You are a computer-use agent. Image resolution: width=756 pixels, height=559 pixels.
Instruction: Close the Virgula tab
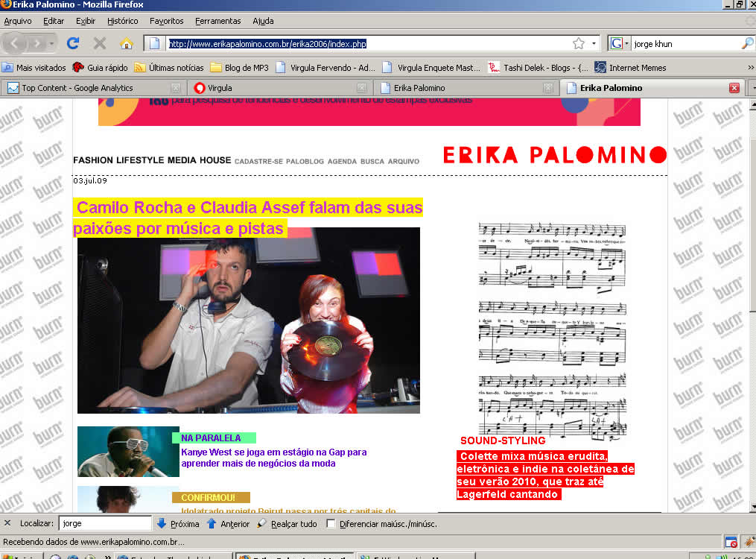(361, 88)
